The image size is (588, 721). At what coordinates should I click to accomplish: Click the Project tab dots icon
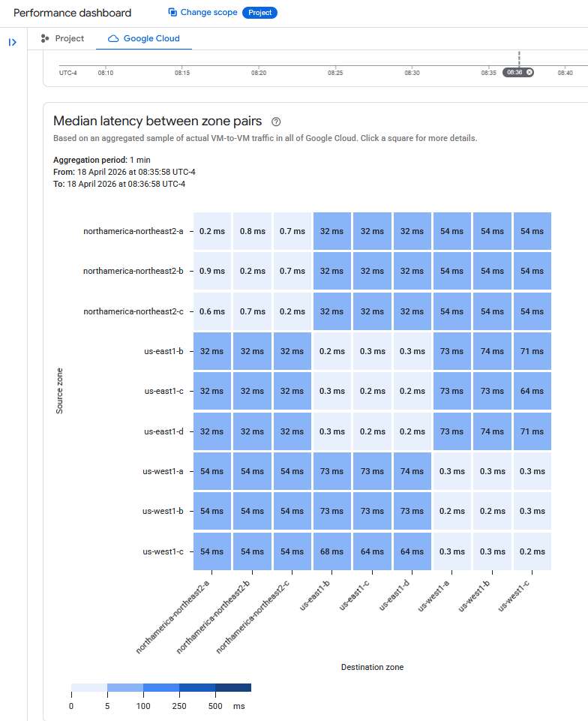(45, 38)
